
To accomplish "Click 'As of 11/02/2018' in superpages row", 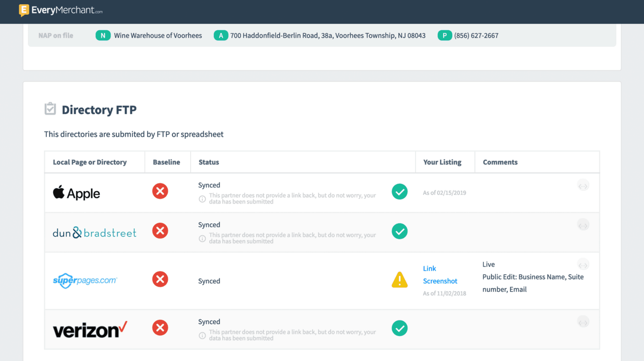I will point(444,294).
